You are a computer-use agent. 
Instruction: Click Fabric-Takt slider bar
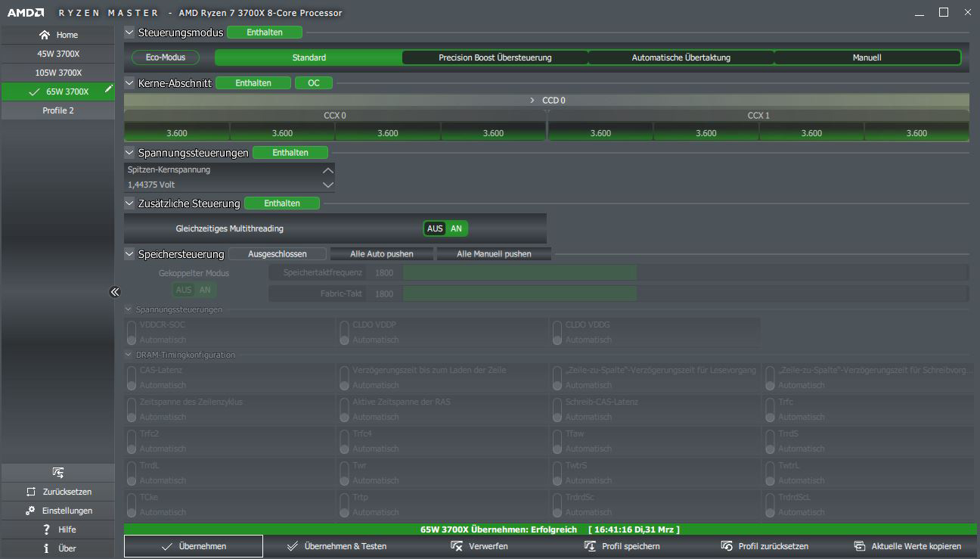(685, 293)
